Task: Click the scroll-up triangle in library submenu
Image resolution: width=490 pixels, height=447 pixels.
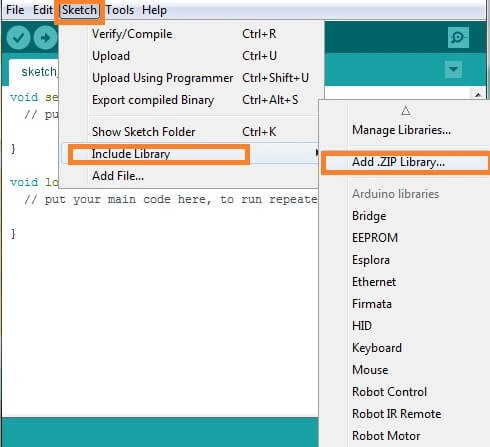Action: click(405, 110)
